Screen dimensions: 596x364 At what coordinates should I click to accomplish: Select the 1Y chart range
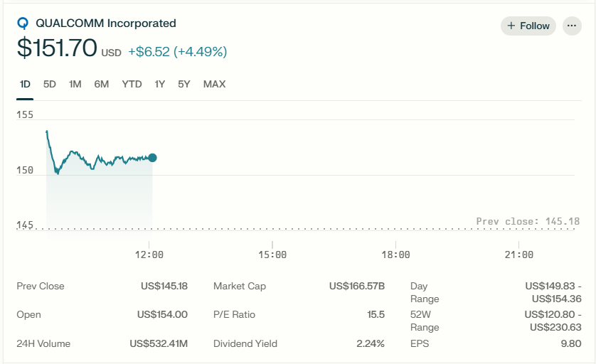tap(159, 84)
